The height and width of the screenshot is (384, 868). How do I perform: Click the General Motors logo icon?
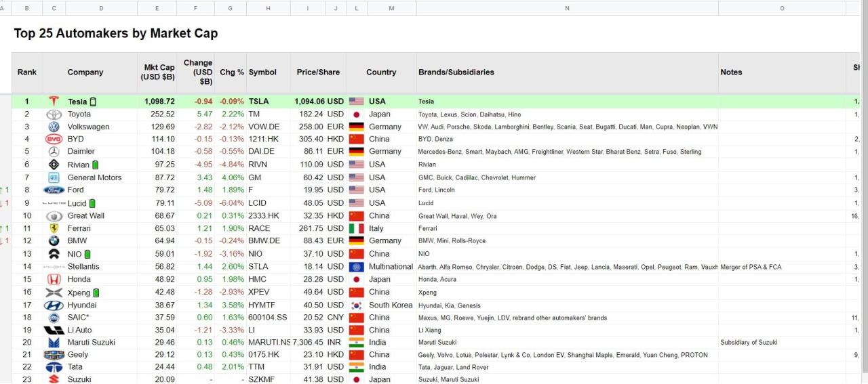[54, 177]
